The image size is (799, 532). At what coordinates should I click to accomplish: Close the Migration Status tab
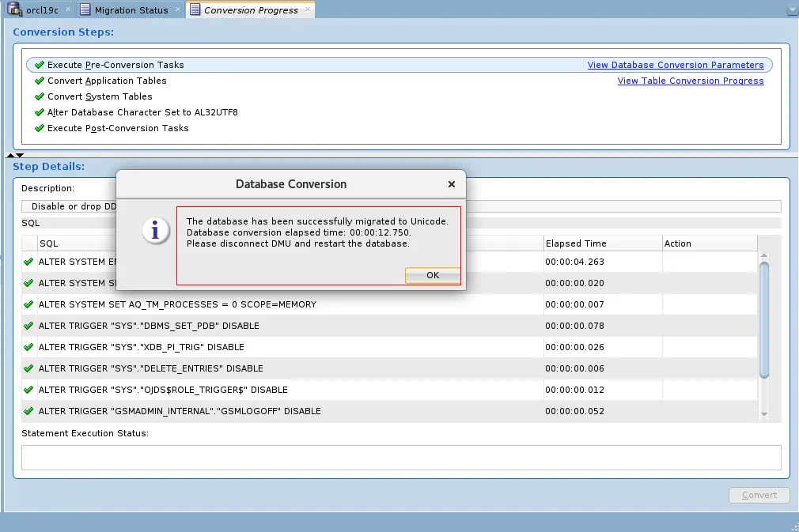coord(177,10)
